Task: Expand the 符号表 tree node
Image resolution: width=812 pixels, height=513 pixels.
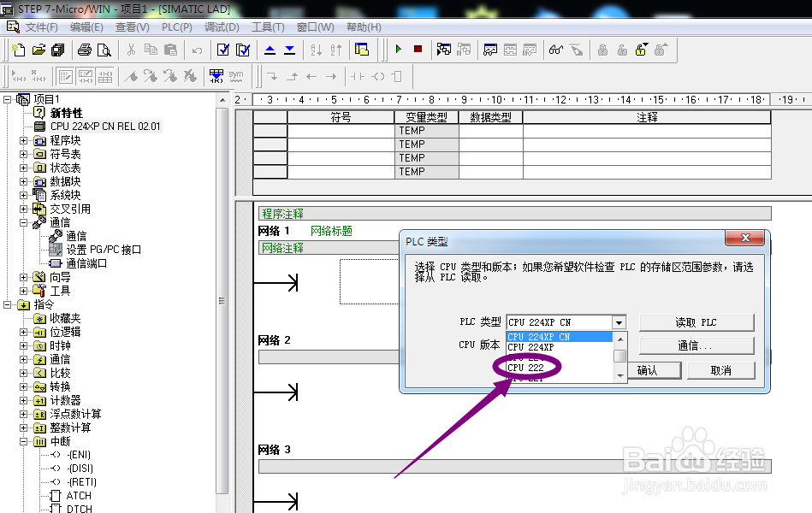Action: point(23,154)
